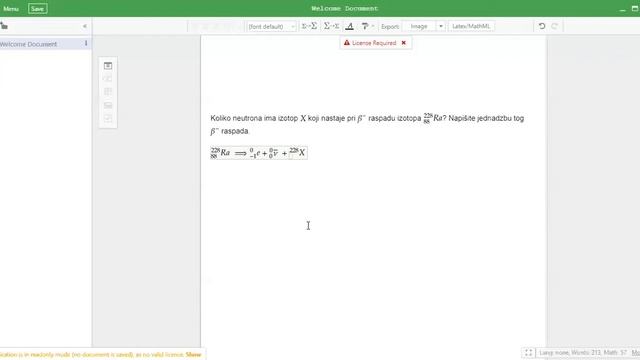Click the Math: 57 status entry
Viewport: 640px width, 360px height.
tap(615, 353)
